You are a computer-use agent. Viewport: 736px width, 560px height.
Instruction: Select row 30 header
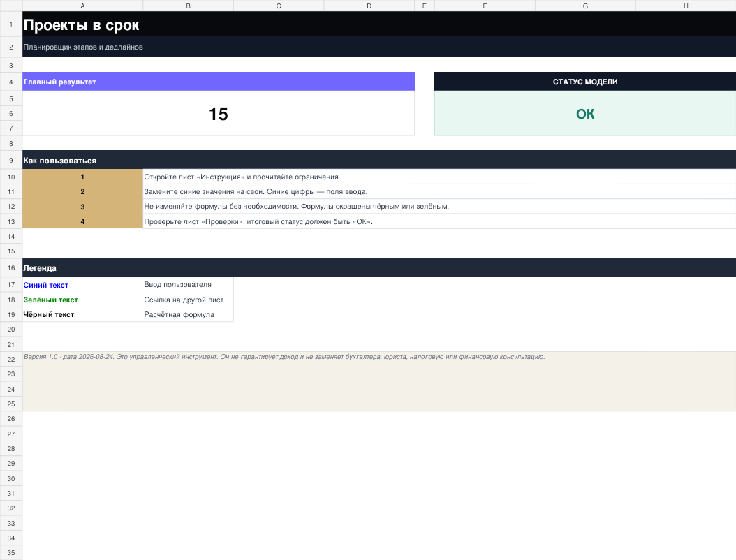tap(11, 478)
